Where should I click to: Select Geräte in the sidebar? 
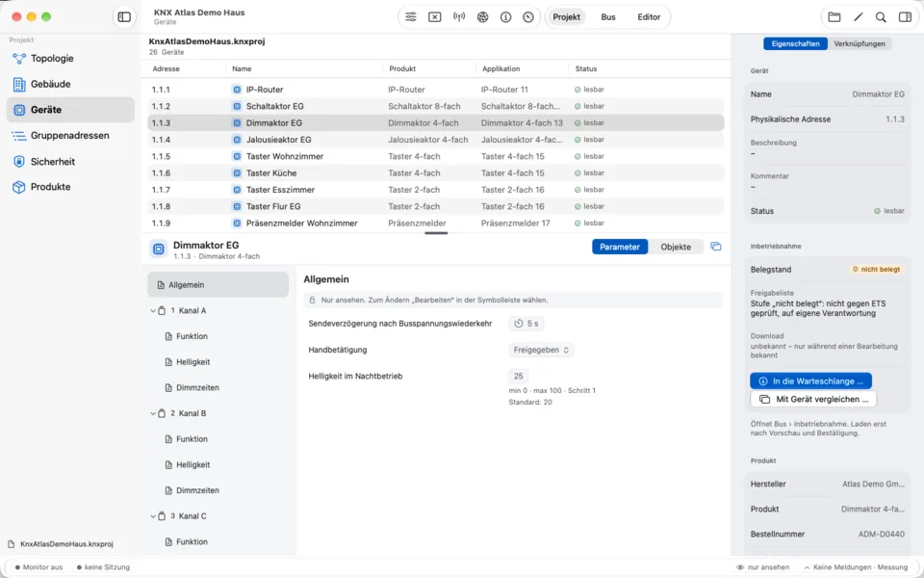pos(70,110)
